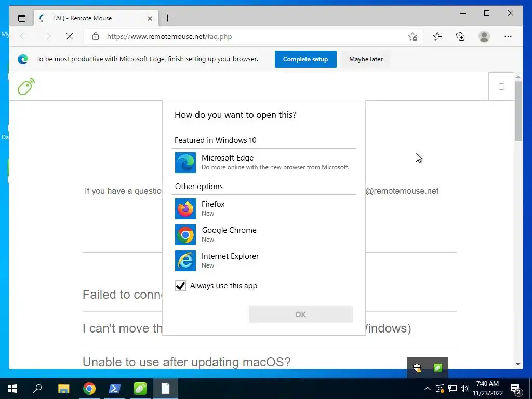Click the blank document taskbar icon
The width and height of the screenshot is (532, 399).
[166, 389]
